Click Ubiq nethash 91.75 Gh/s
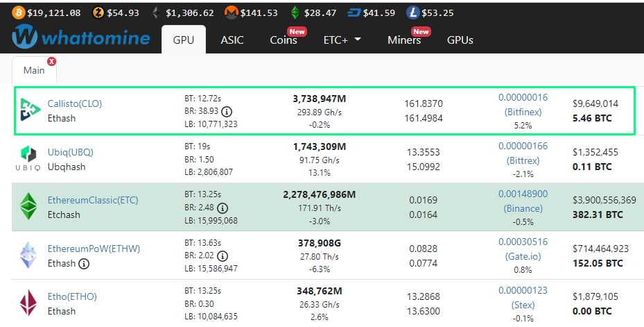644x327 pixels. click(319, 160)
